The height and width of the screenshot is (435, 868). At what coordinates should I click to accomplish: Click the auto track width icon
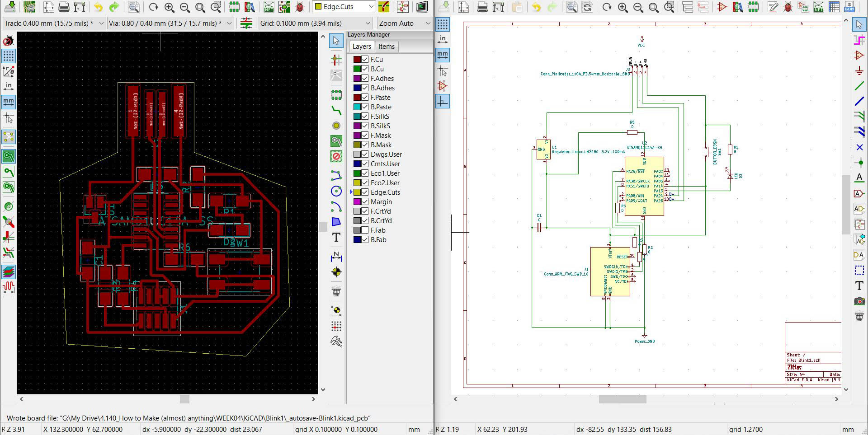tap(246, 23)
